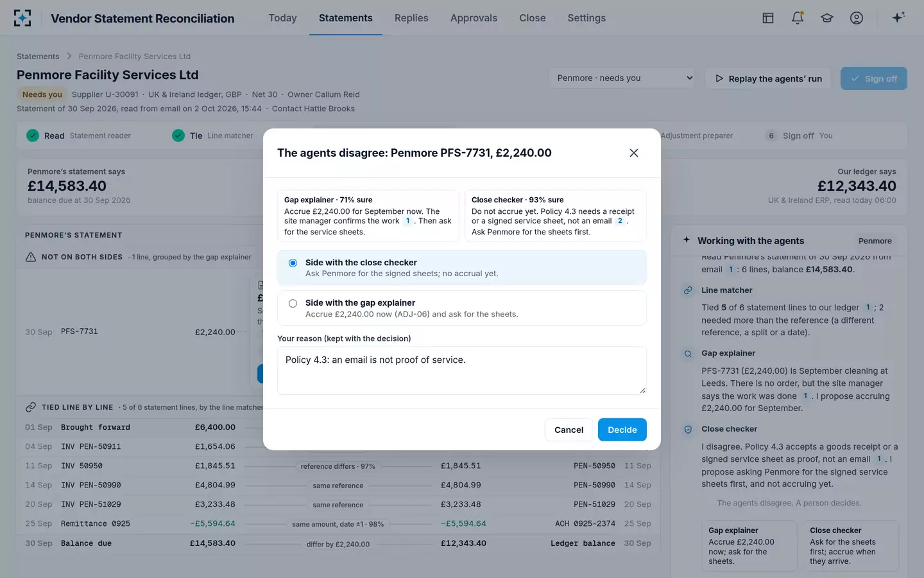Open the sparkle assistant icon in header
Viewport: 924px width, 578px height.
[x=898, y=17]
